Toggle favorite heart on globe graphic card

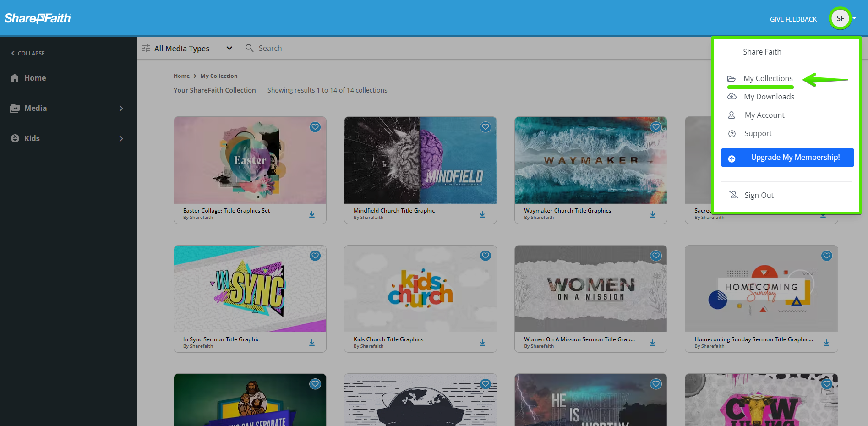point(486,384)
